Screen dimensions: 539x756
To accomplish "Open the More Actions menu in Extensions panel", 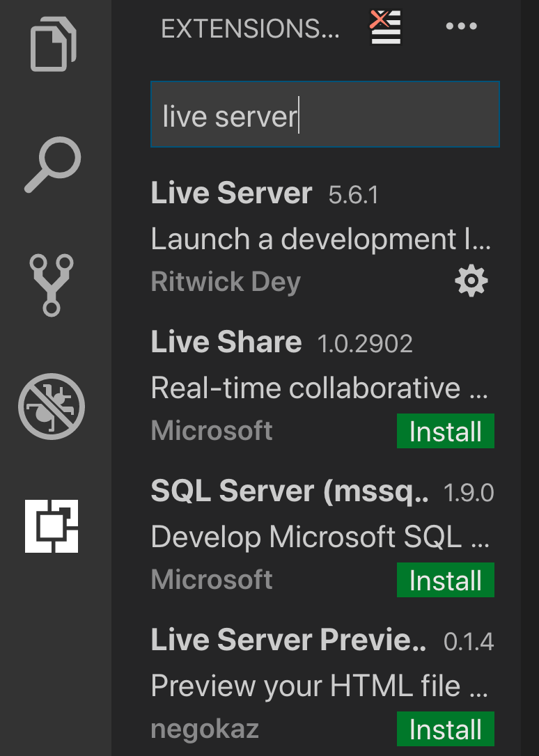I will [461, 26].
